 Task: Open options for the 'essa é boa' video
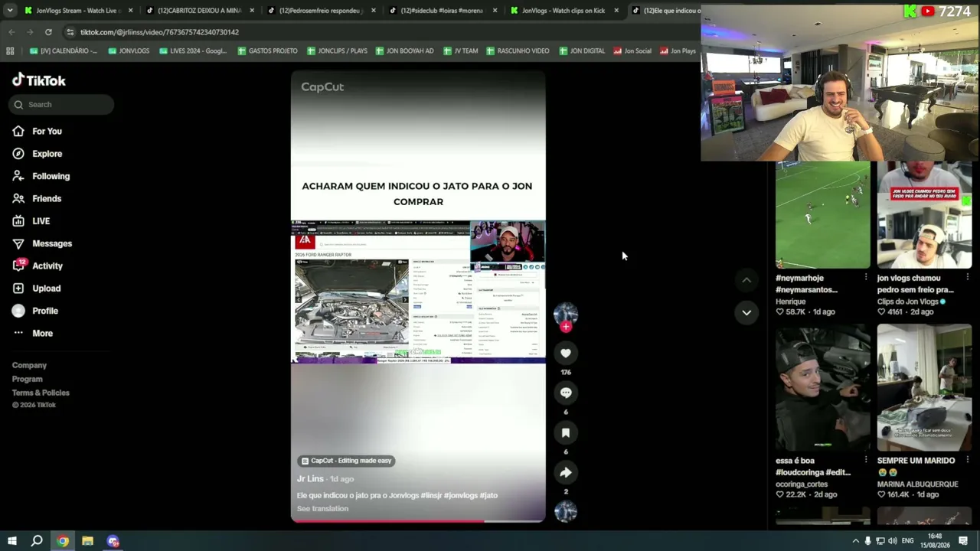point(866,461)
